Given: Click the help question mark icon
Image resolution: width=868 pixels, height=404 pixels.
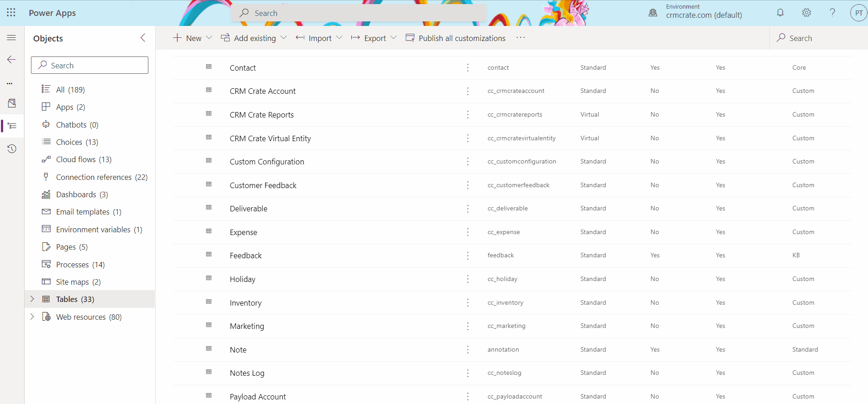Looking at the screenshot, I should (832, 13).
